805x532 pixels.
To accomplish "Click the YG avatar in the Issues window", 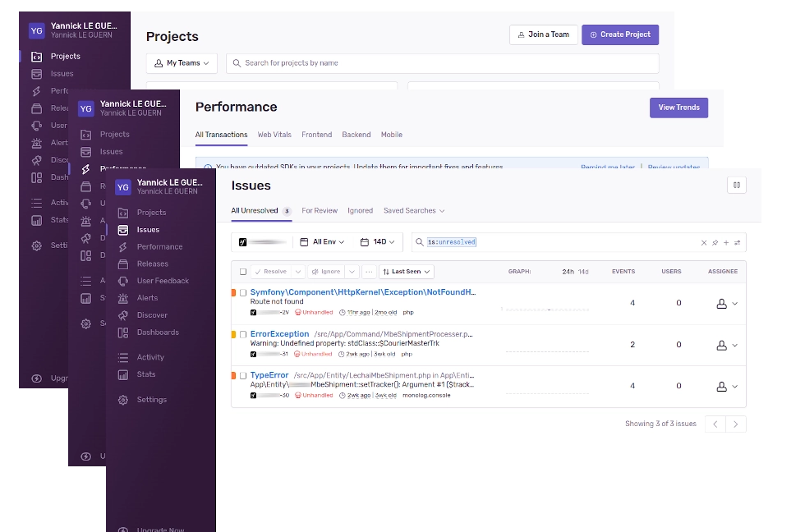I will coord(123,187).
